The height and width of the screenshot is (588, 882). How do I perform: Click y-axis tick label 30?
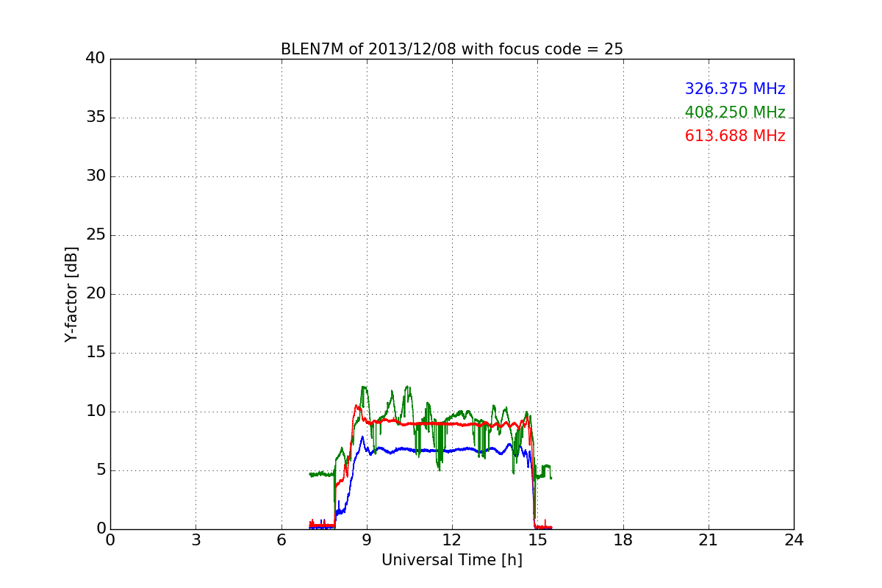(x=96, y=176)
